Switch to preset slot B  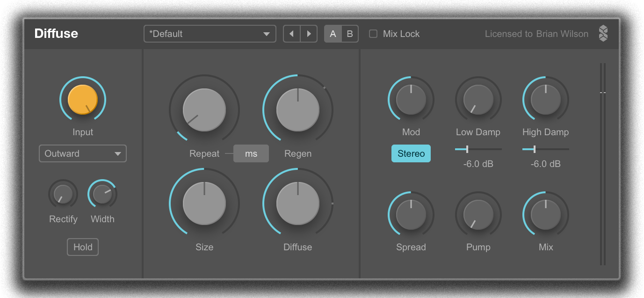tap(350, 34)
